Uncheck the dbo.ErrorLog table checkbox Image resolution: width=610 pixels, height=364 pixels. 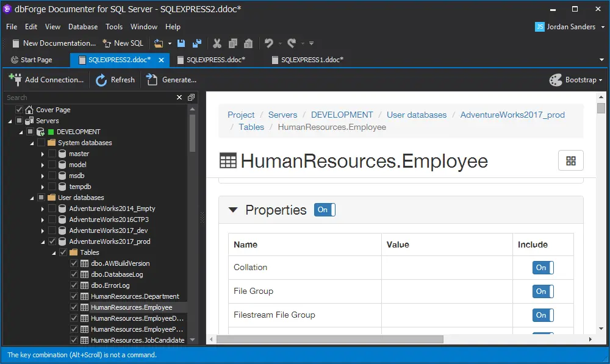click(x=74, y=285)
